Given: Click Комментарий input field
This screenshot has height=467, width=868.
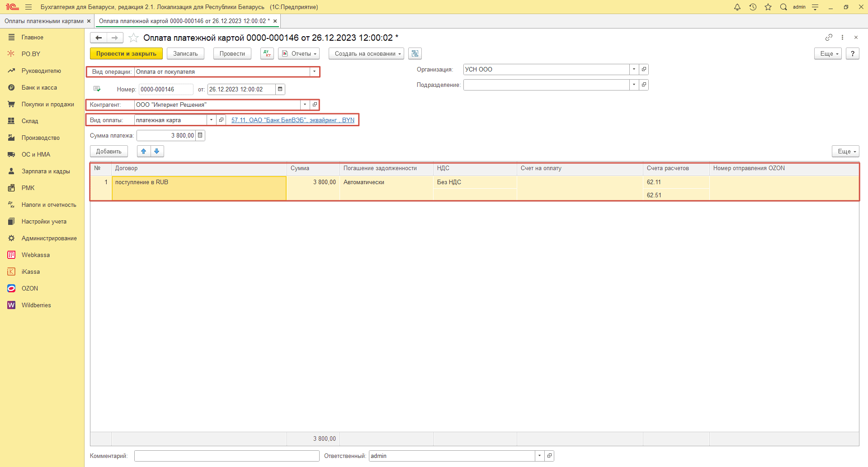Looking at the screenshot, I should [x=227, y=456].
